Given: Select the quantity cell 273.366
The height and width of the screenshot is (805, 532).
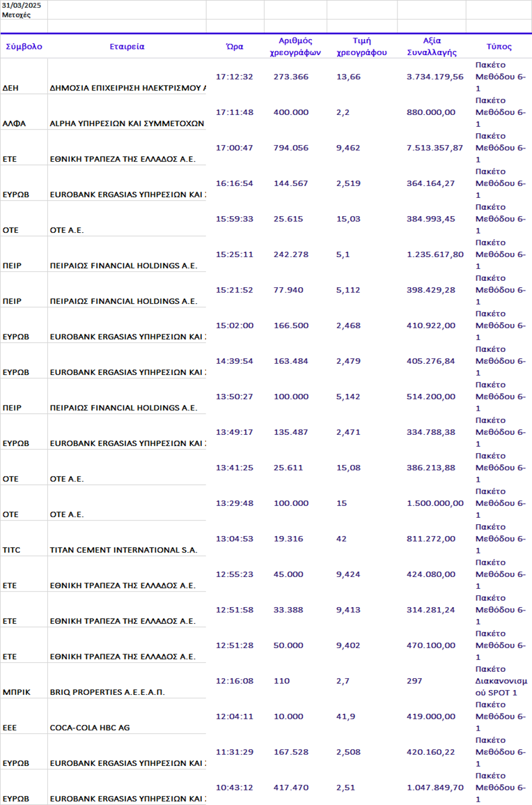Looking at the screenshot, I should pyautogui.click(x=291, y=77).
